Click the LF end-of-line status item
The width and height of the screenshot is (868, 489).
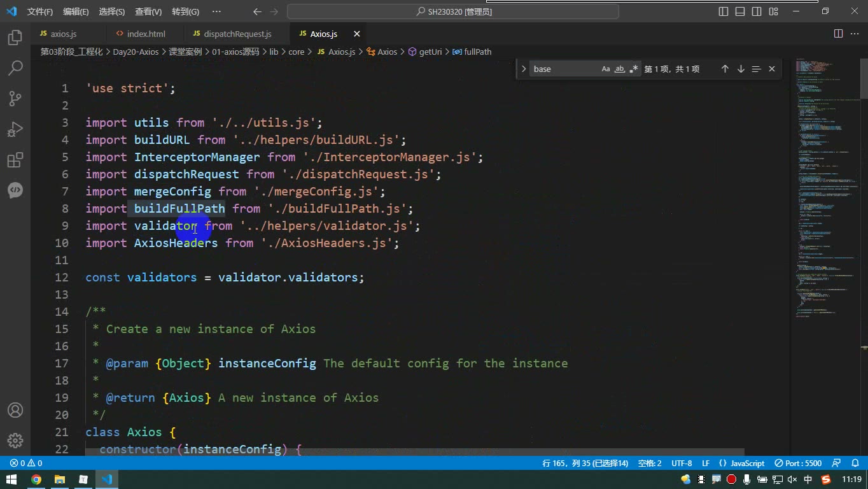[706, 463]
